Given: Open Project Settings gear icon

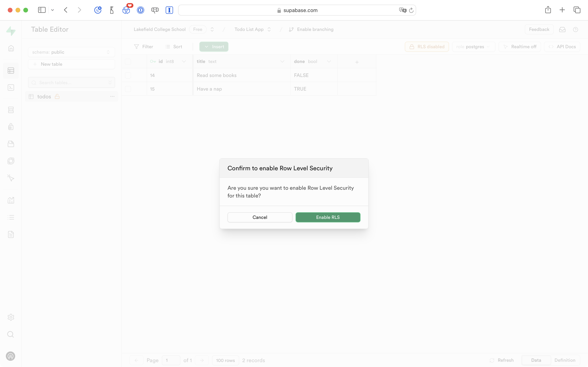Looking at the screenshot, I should pos(11,317).
